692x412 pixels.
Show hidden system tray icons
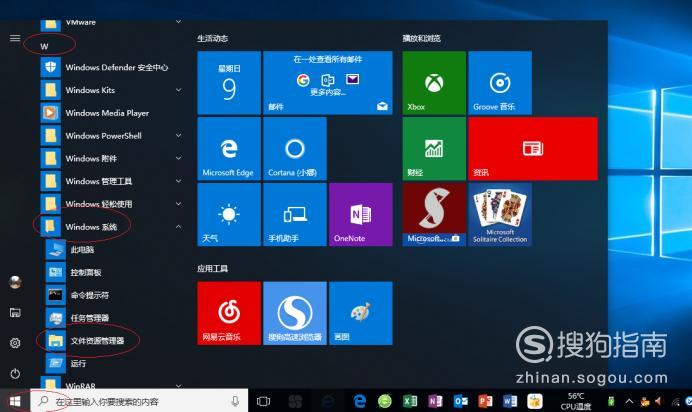(x=629, y=401)
